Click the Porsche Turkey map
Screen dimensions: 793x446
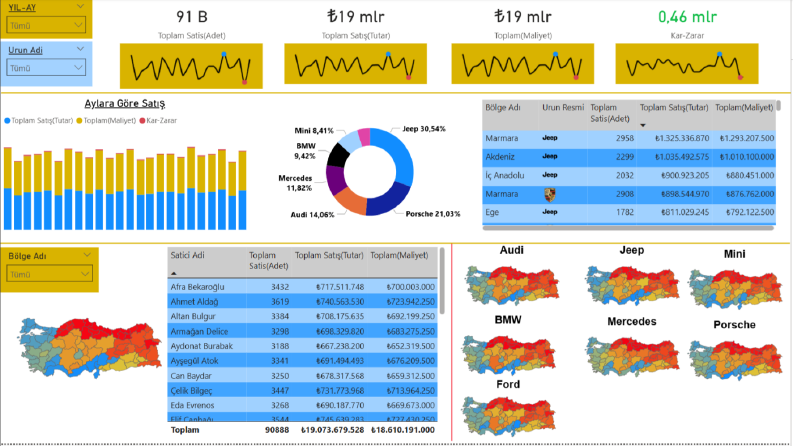(x=735, y=360)
